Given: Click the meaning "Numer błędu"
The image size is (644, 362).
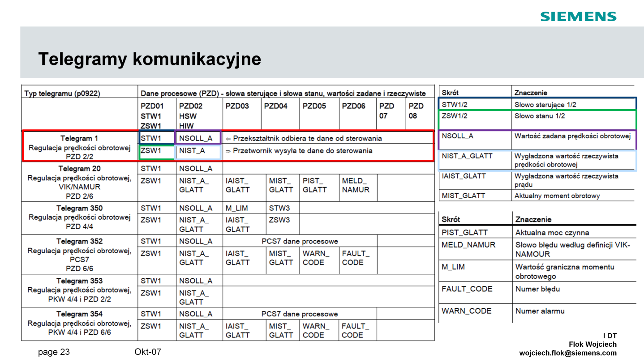Looking at the screenshot, I should pos(537,289).
